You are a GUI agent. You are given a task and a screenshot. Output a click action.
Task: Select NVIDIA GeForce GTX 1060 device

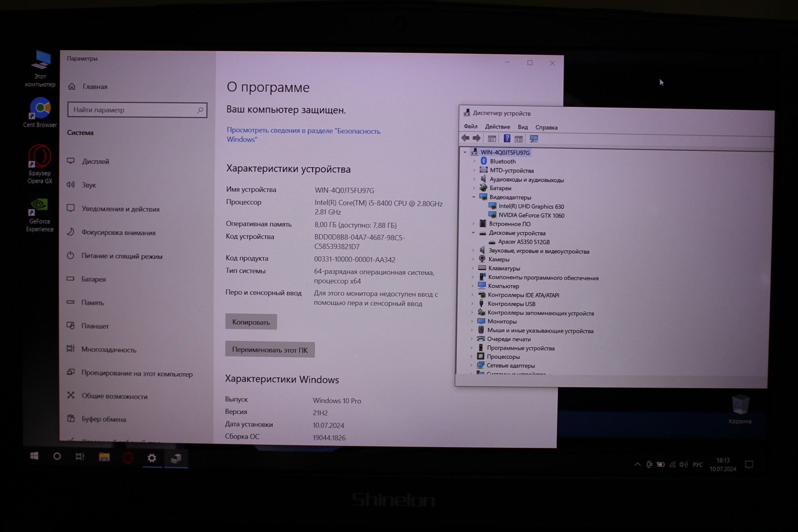[531, 216]
